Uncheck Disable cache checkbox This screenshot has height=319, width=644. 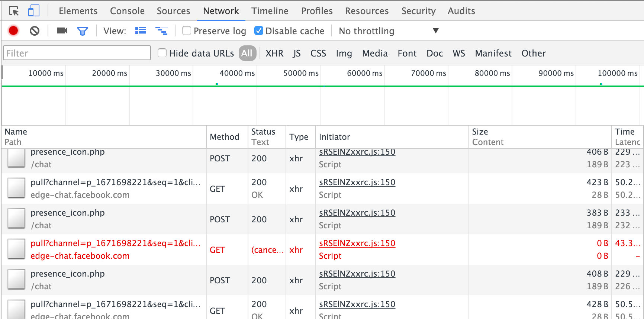pyautogui.click(x=259, y=30)
